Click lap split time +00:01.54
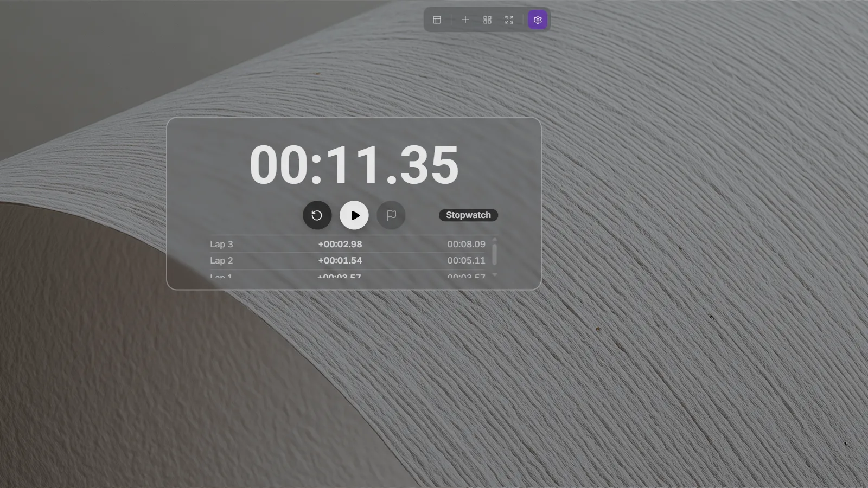Image resolution: width=868 pixels, height=488 pixels. click(340, 260)
